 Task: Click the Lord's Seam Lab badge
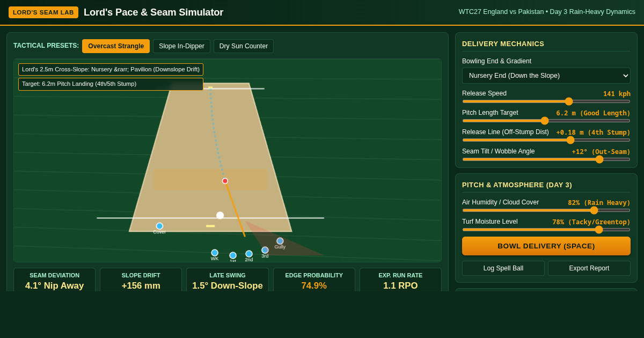coord(43,12)
